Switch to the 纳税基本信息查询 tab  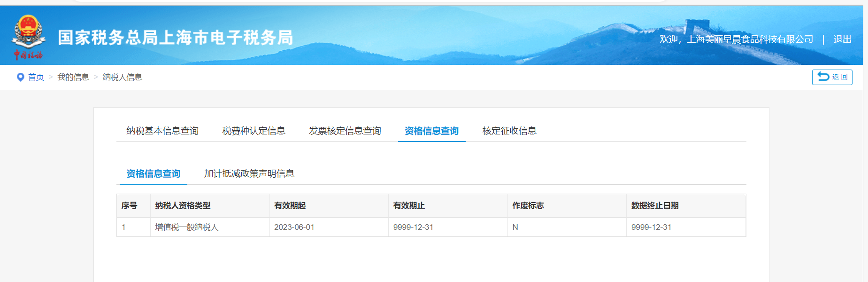coord(162,131)
